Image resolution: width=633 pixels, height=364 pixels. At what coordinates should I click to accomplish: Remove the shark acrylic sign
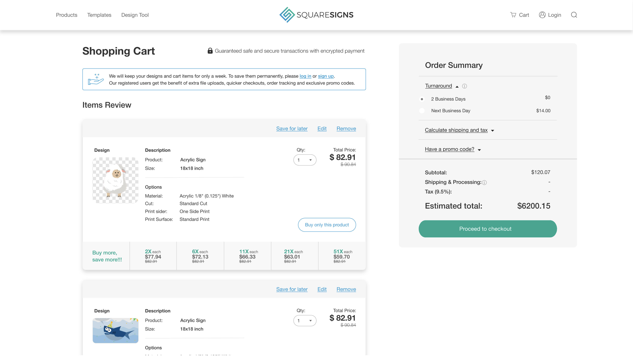click(346, 289)
